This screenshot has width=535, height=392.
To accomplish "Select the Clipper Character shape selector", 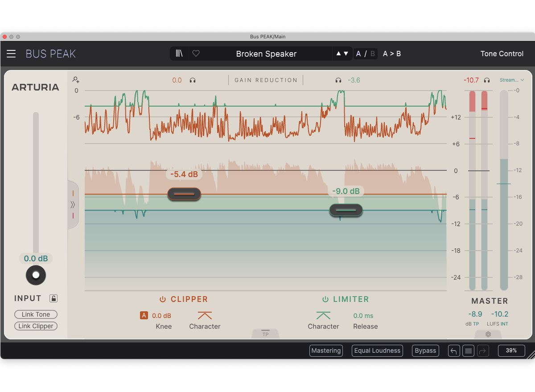I will 205,316.
